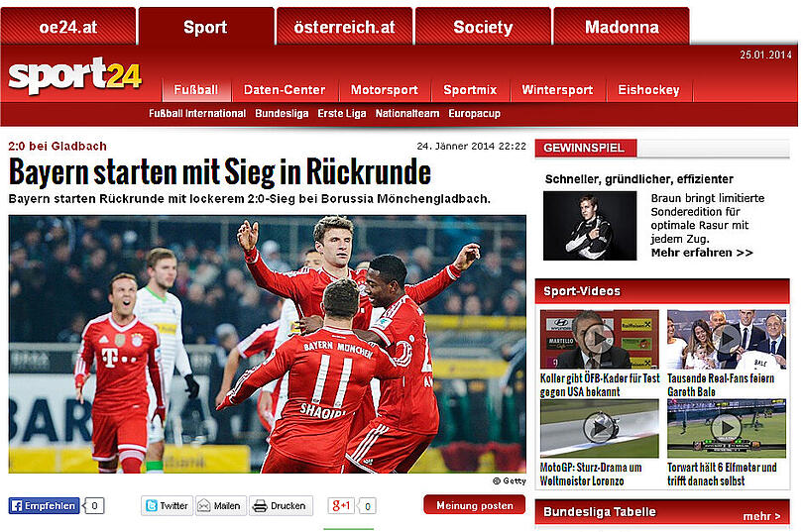This screenshot has width=805, height=532.
Task: Mail the article via Mailen
Action: [x=221, y=506]
